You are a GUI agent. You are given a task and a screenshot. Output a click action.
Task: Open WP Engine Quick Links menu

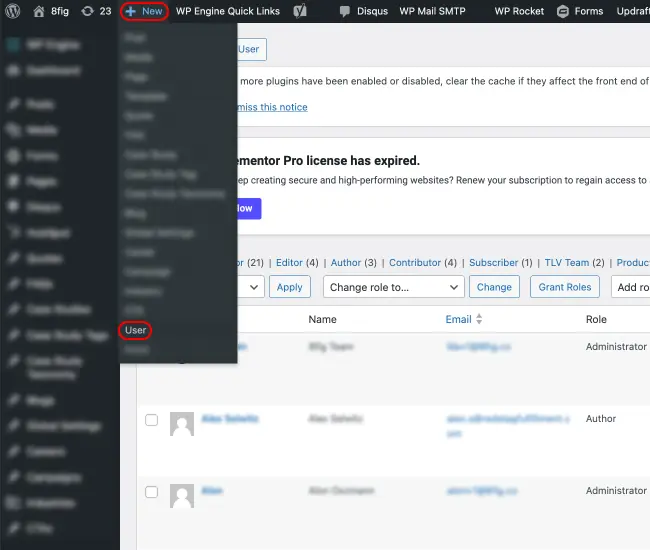228,11
